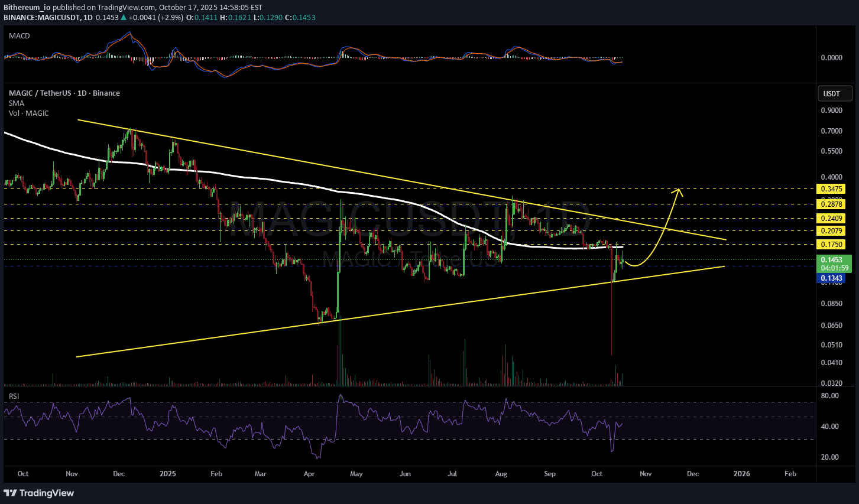Click the 0.1750 price level tag
Viewport: 859px width, 504px height.
(831, 245)
